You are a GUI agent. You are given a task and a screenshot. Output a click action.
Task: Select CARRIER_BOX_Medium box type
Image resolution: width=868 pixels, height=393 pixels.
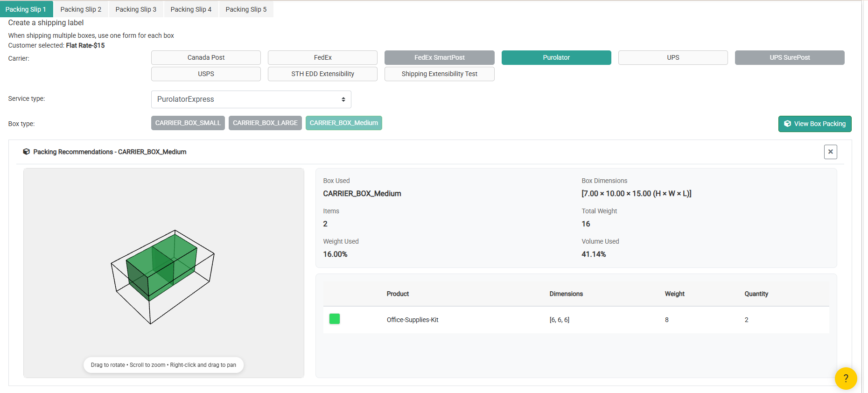[x=344, y=123]
